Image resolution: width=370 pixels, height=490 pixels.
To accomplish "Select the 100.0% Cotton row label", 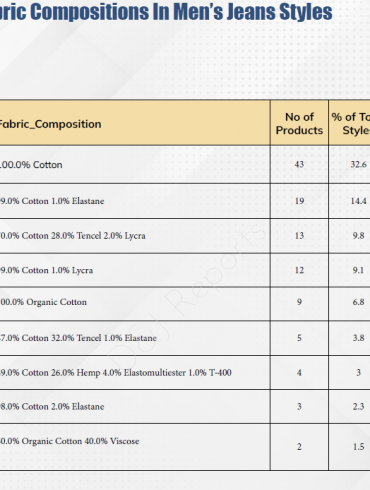I will click(31, 165).
